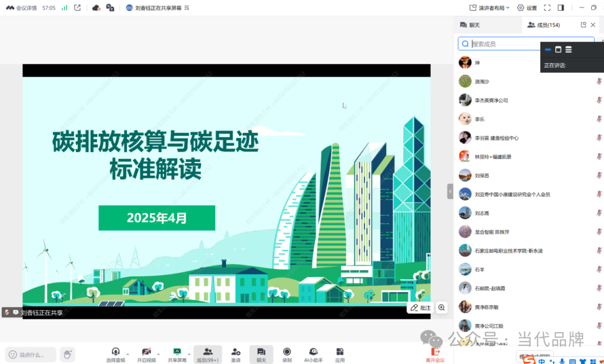Click the Invite (邀请) icon
The image size is (604, 364).
tap(235, 354)
